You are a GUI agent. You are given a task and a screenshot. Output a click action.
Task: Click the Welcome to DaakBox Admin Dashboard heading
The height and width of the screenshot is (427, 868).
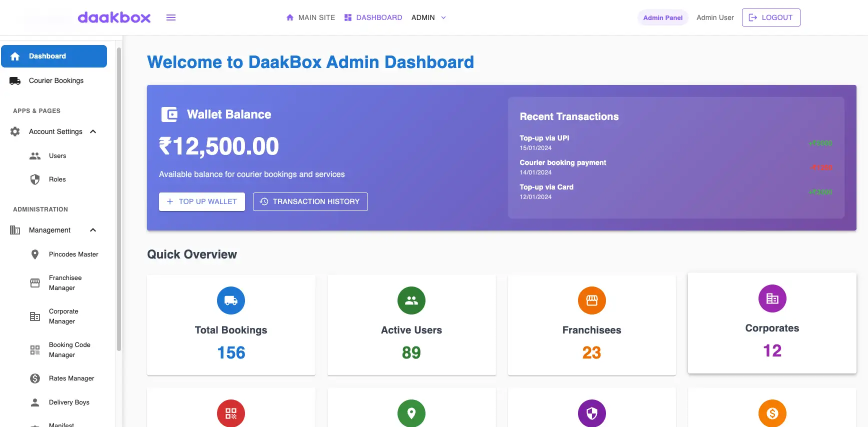click(310, 62)
